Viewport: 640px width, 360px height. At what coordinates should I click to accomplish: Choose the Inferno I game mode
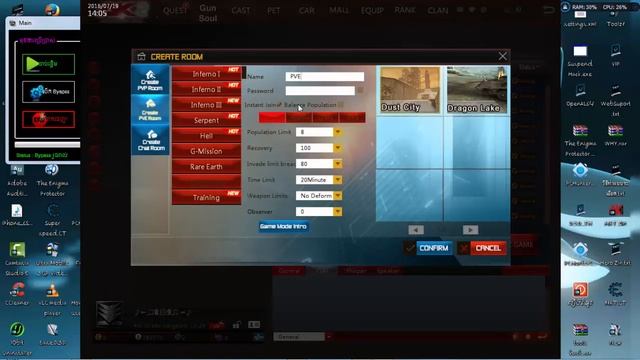tap(206, 74)
